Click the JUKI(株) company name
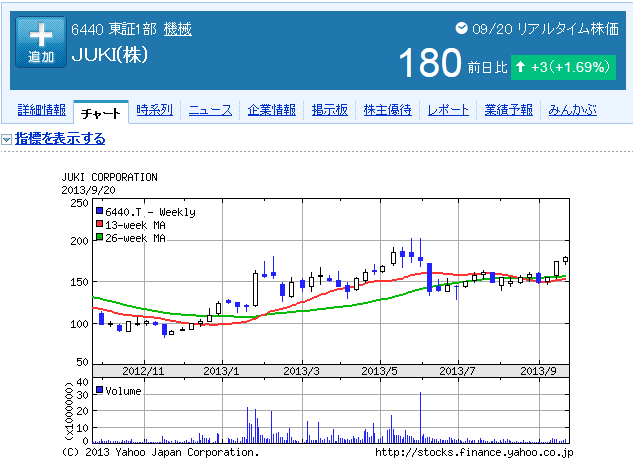The height and width of the screenshot is (462, 633). coord(110,55)
